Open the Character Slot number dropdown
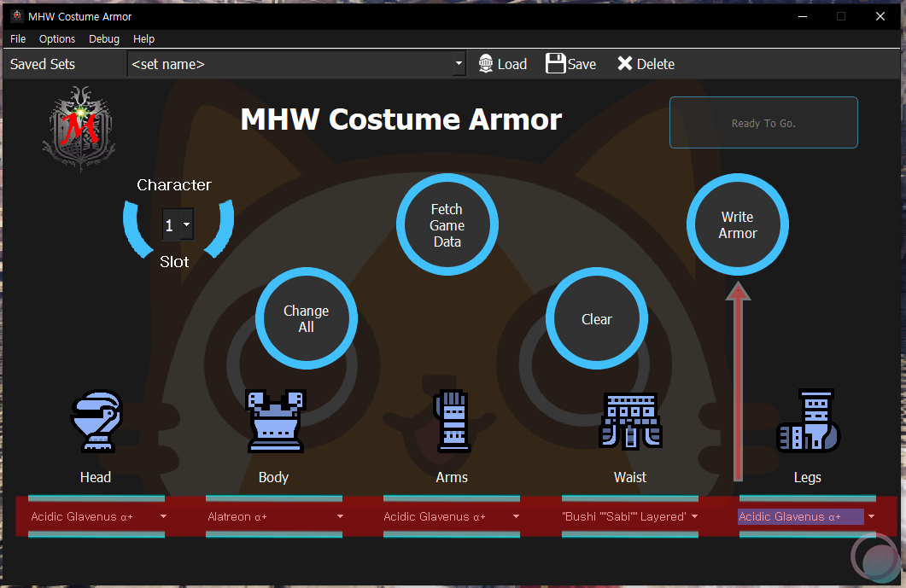Screen dimensions: 906x588 [x=178, y=224]
